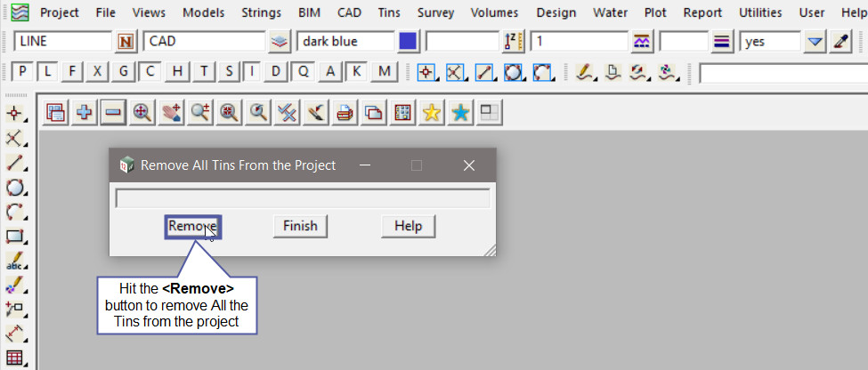Open the Survey menu
Image resolution: width=868 pixels, height=370 pixels.
[434, 12]
